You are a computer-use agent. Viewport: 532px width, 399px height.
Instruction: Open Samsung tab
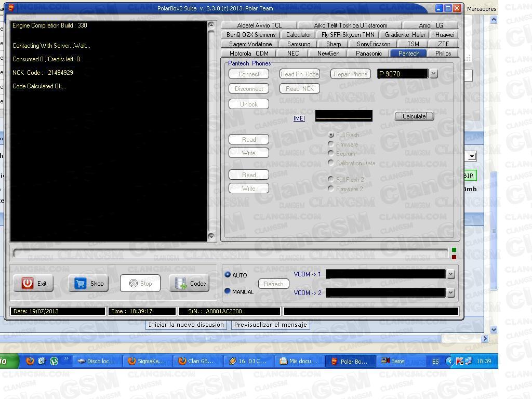(299, 44)
